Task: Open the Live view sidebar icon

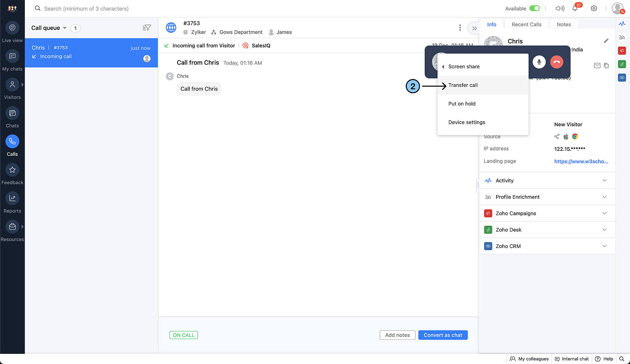Action: pyautogui.click(x=12, y=28)
